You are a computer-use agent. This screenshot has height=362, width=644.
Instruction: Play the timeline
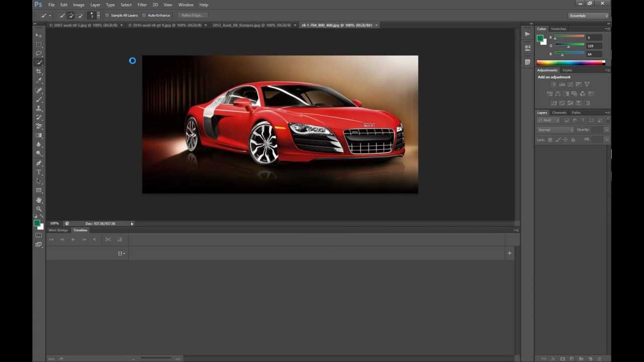[73, 239]
